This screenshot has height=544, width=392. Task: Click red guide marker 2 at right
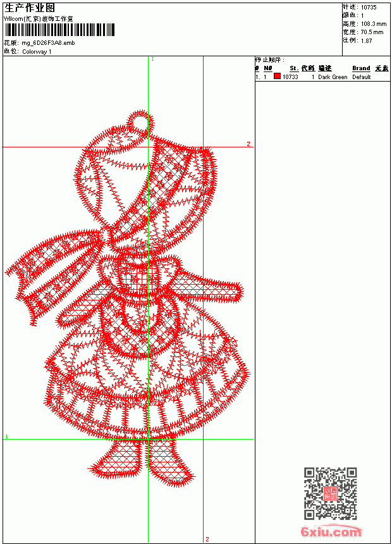tap(248, 144)
